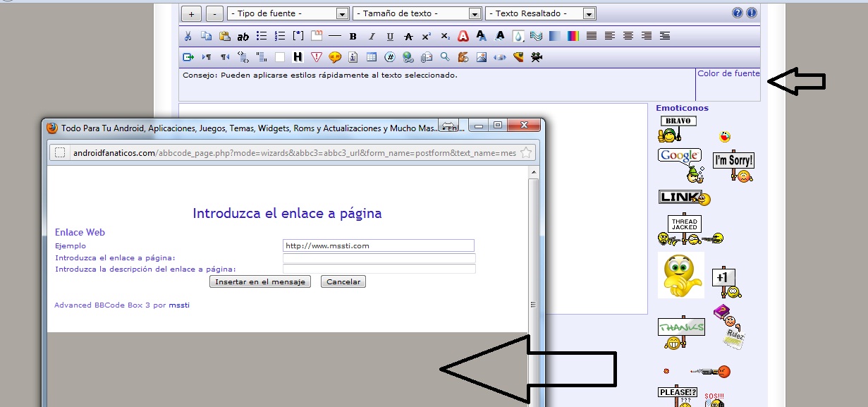The height and width of the screenshot is (407, 868).
Task: Click the link description input field
Action: (379, 269)
